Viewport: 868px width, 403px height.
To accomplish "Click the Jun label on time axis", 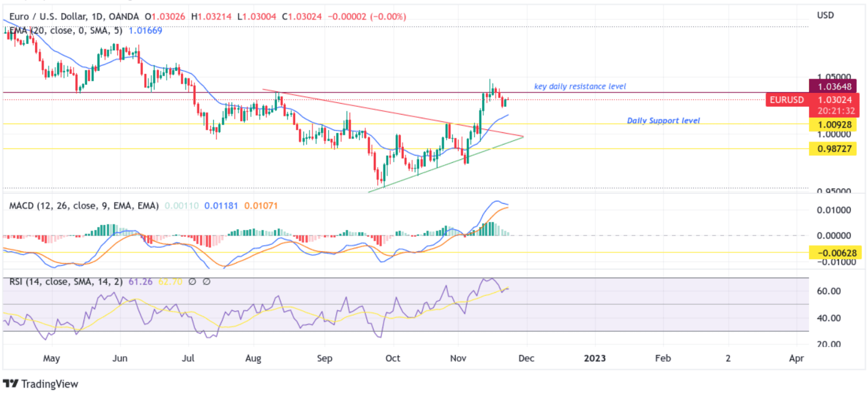I will pyautogui.click(x=120, y=358).
